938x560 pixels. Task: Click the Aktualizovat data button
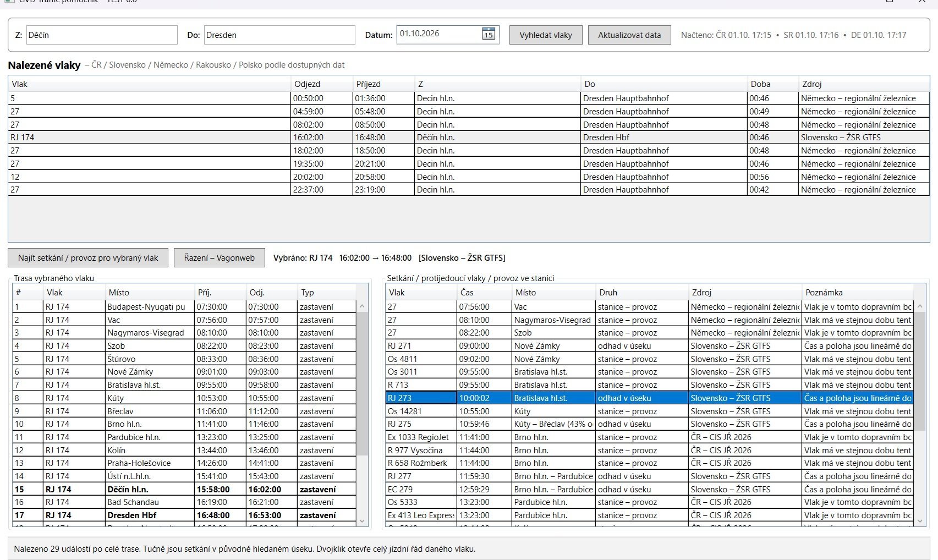click(x=629, y=35)
